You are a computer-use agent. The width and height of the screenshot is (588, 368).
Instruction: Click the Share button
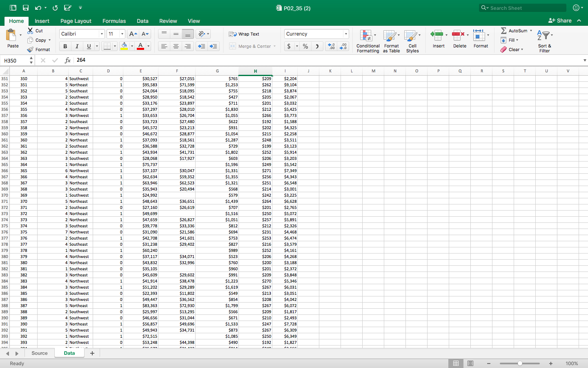pos(560,20)
